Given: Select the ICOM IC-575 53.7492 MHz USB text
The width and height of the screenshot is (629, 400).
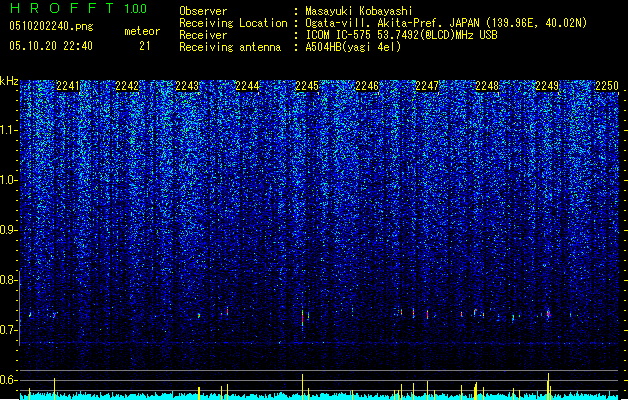Looking at the screenshot, I should [x=401, y=35].
